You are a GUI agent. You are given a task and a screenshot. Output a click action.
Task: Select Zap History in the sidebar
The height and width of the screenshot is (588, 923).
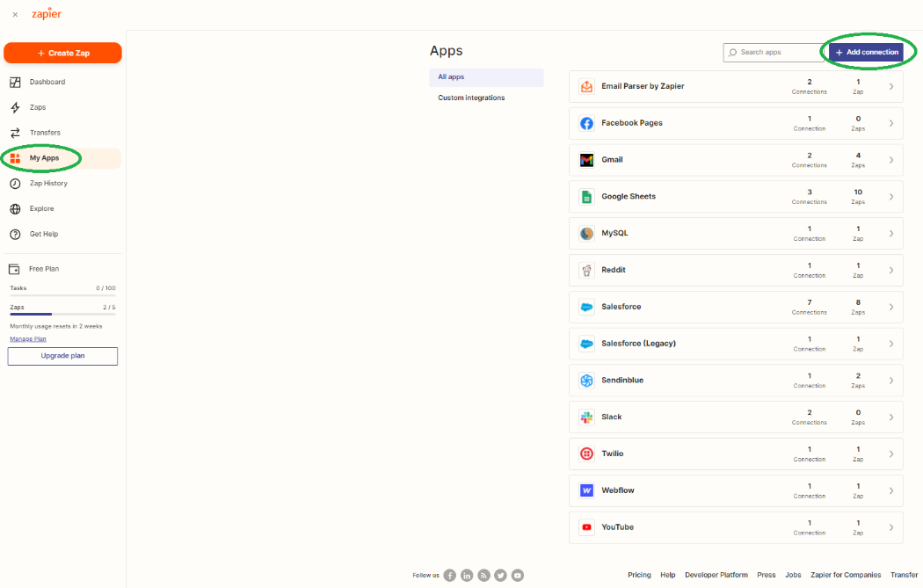49,183
